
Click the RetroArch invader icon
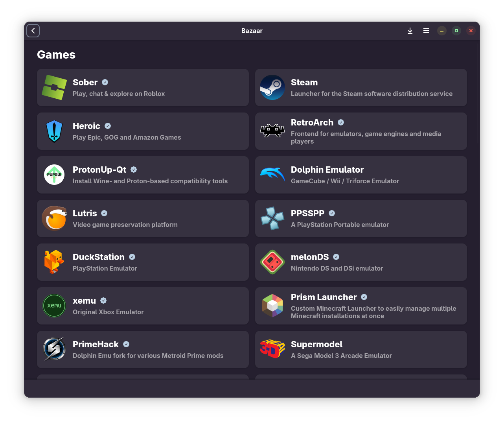[x=272, y=131]
